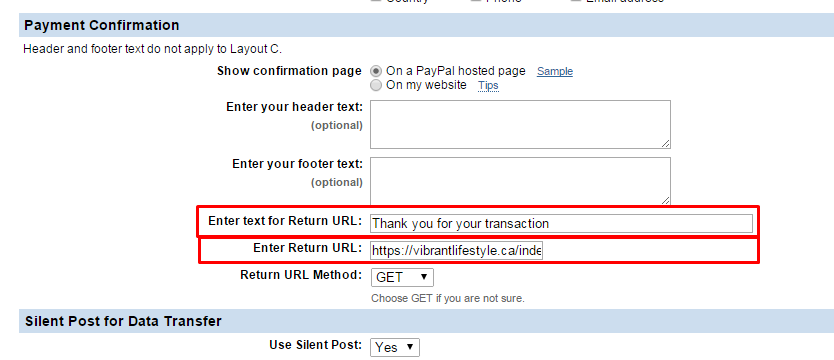Click the "Choose GET if you are not sure" hint
The height and width of the screenshot is (360, 834).
point(448,298)
